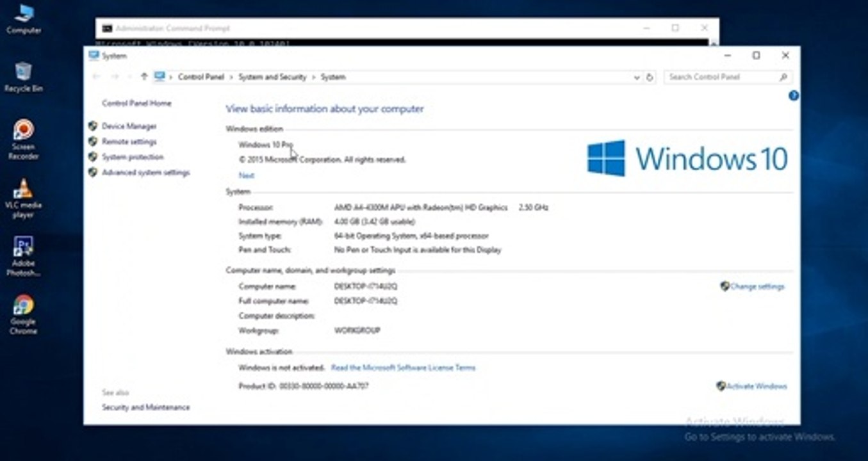Click the Command Prompt scrollbar up arrow
Screen dimensions: 868x461
click(x=713, y=42)
